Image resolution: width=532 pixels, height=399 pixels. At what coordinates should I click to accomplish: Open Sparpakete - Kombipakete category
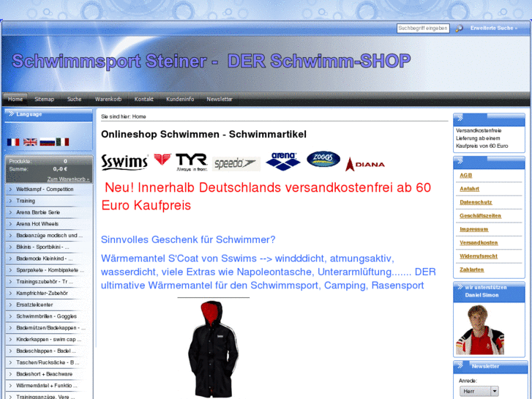click(x=49, y=270)
